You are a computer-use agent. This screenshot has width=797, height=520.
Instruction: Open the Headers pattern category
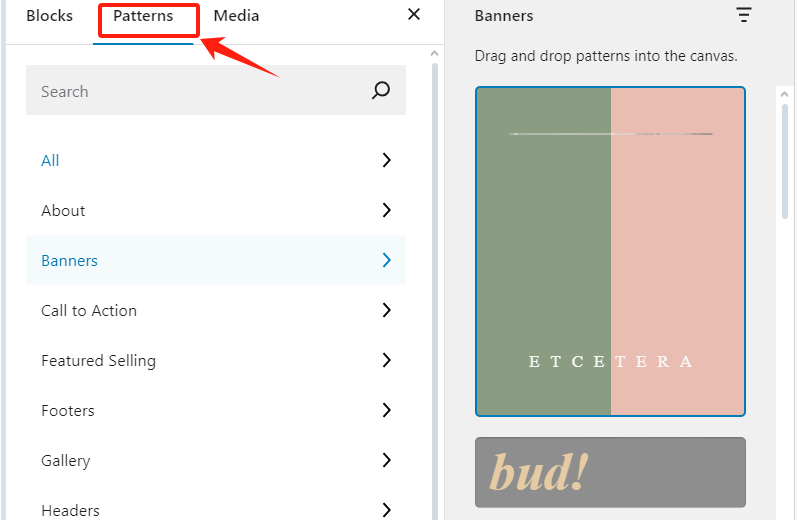(x=70, y=510)
